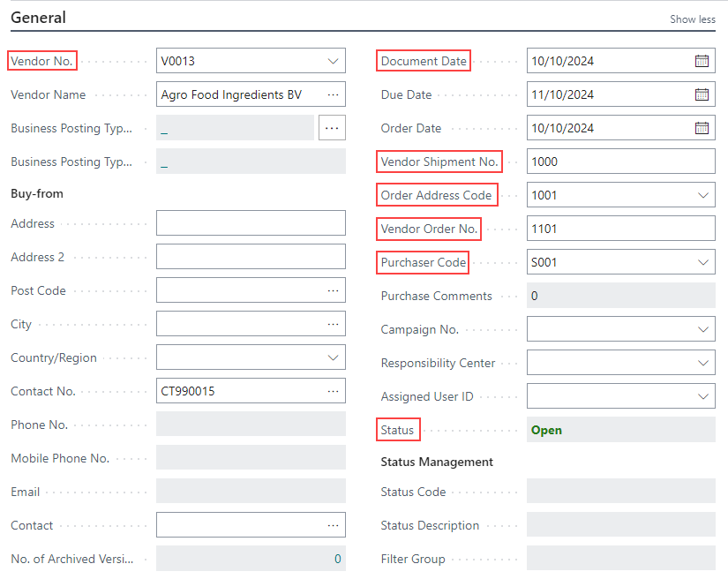The height and width of the screenshot is (579, 728).
Task: Click Vendor Name lookup ellipsis
Action: 333,94
